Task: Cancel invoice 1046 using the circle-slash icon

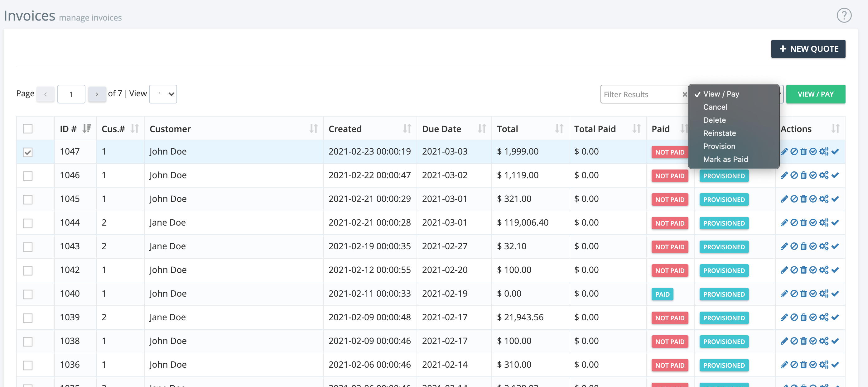Action: click(794, 175)
